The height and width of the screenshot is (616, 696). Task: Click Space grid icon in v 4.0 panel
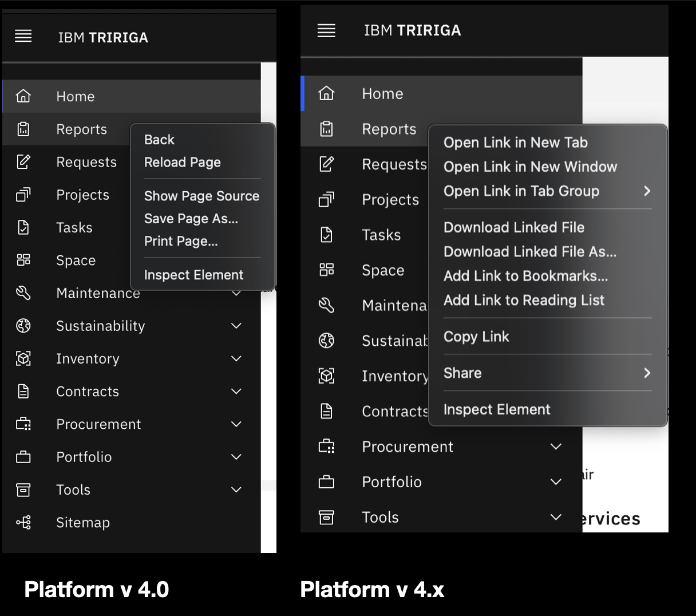[23, 260]
